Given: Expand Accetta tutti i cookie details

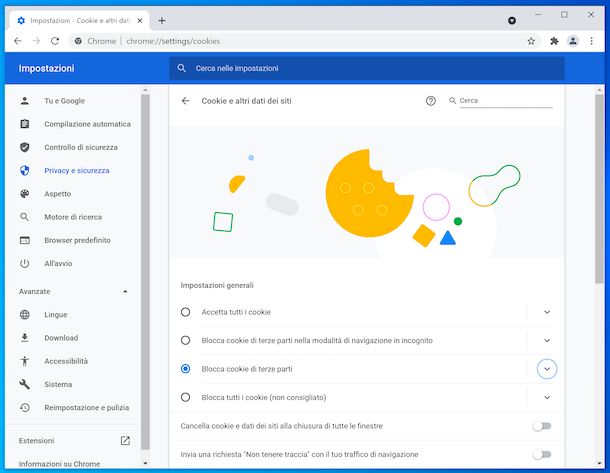Looking at the screenshot, I should (x=547, y=312).
